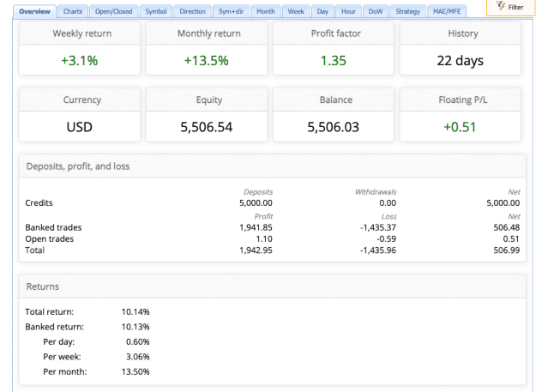Click the Per week 3.06% value
This screenshot has width=536, height=392.
coord(138,357)
